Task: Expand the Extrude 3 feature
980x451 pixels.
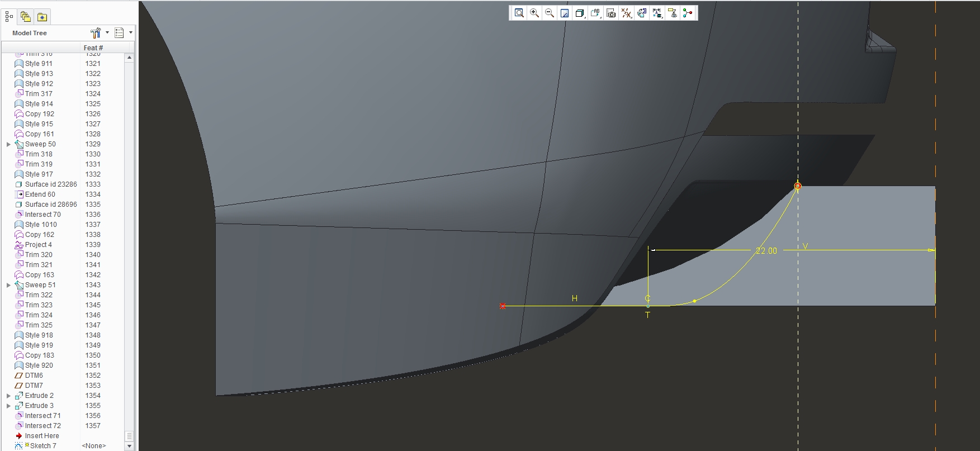Action: [x=8, y=406]
